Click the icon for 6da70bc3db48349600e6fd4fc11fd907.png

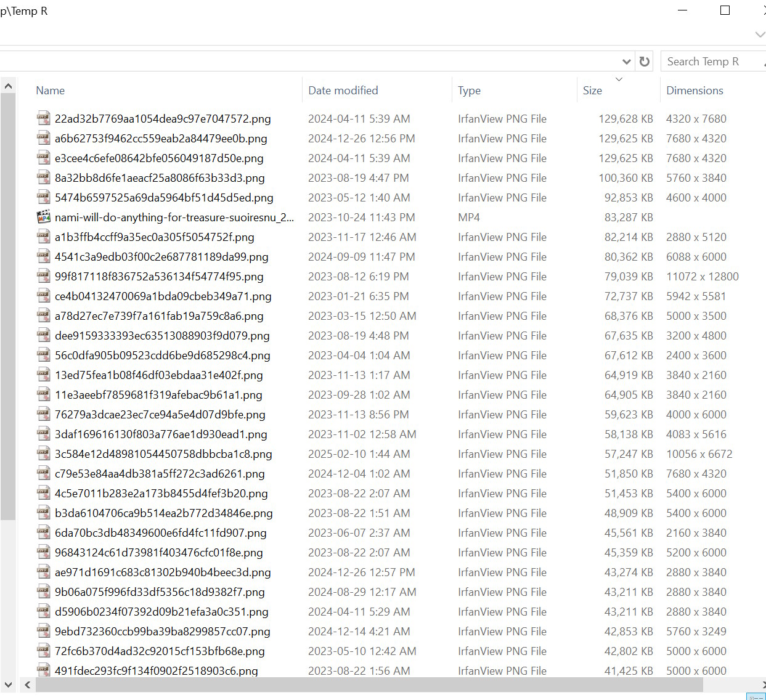click(x=43, y=532)
